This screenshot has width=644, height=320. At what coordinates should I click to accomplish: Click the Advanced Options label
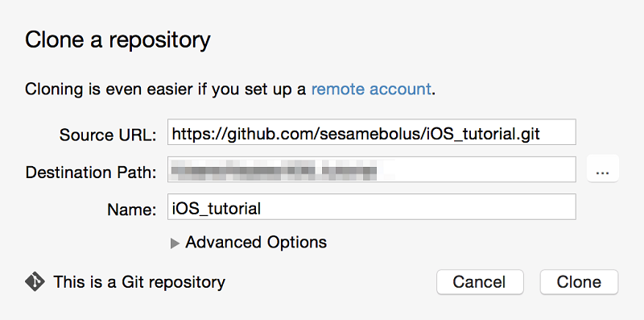(x=256, y=243)
